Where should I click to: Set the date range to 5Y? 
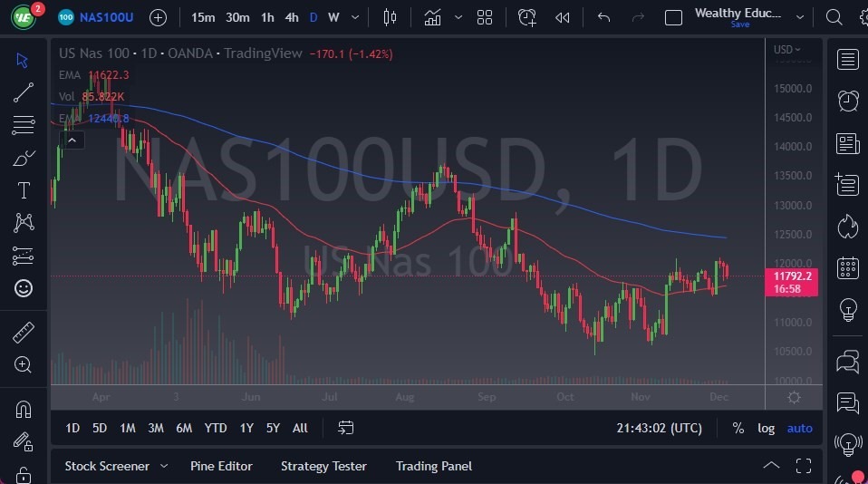tap(273, 428)
